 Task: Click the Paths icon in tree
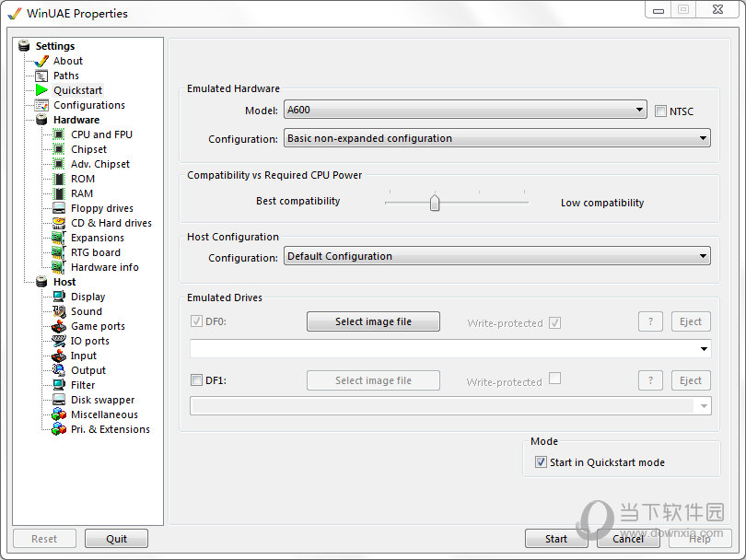pos(41,76)
